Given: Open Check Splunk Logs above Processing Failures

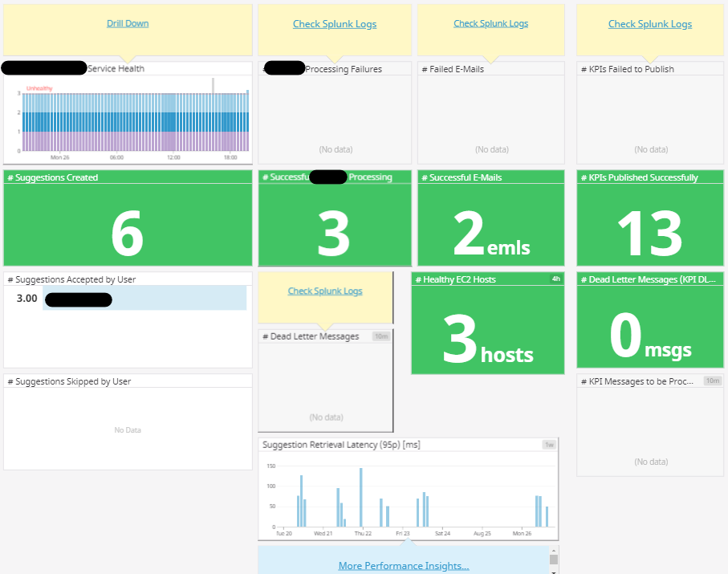Looking at the screenshot, I should click(x=334, y=24).
